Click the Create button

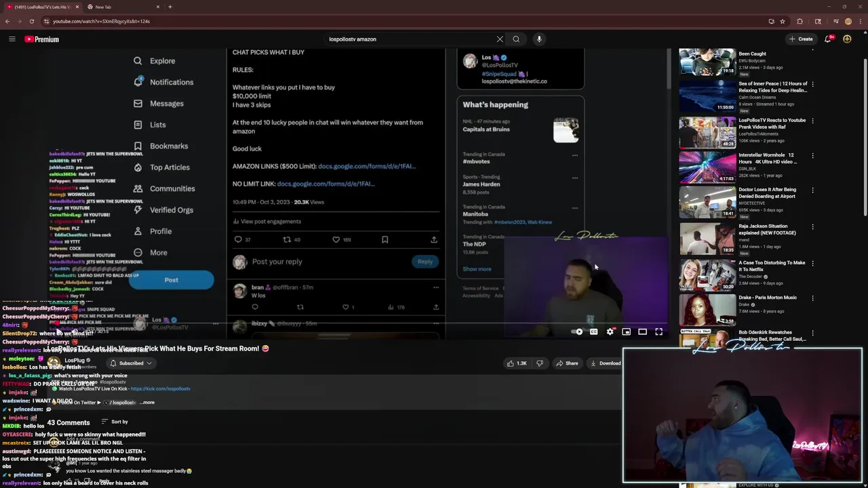coord(801,39)
